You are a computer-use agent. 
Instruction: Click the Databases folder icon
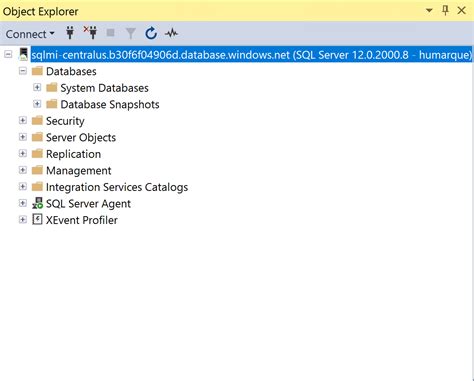pyautogui.click(x=37, y=71)
